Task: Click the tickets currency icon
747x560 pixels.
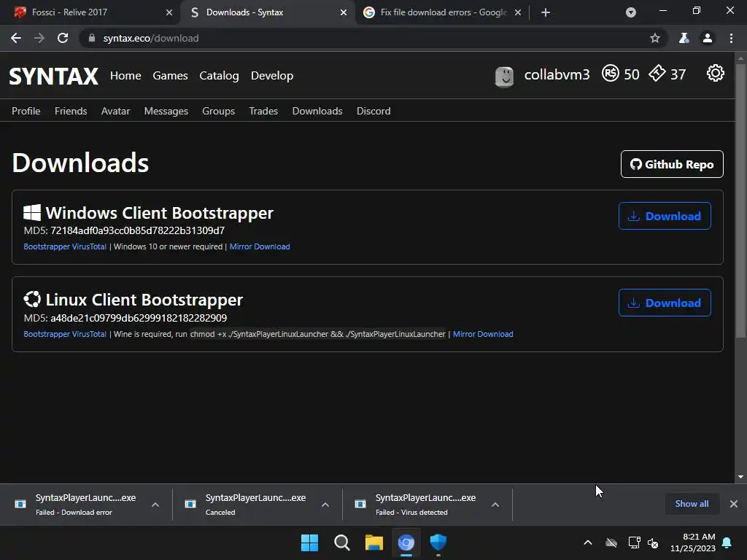Action: (657, 74)
